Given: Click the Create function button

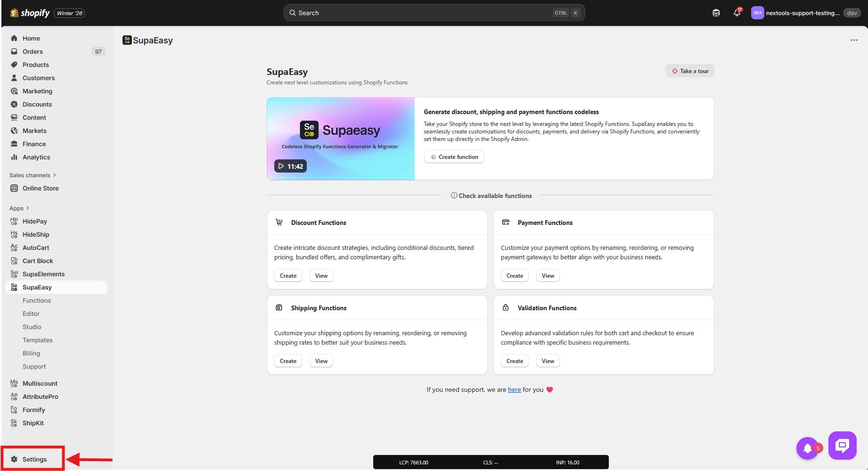Looking at the screenshot, I should point(454,157).
